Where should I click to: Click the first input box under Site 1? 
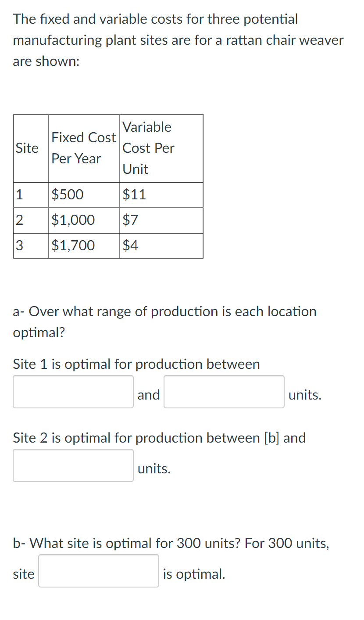point(73,391)
